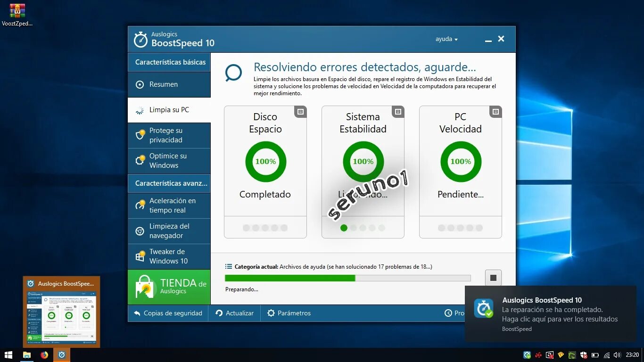
Task: Click the Actualizar button
Action: coord(234,313)
